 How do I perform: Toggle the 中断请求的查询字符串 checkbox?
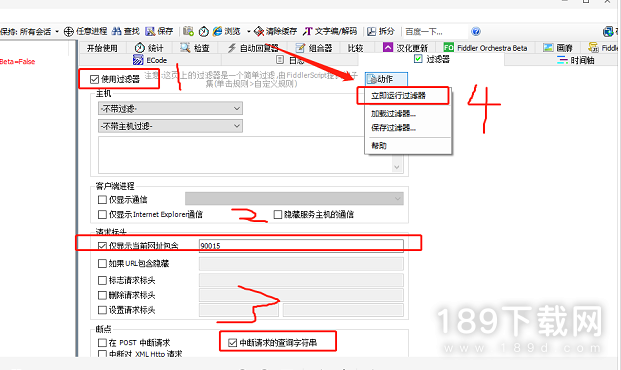click(232, 342)
